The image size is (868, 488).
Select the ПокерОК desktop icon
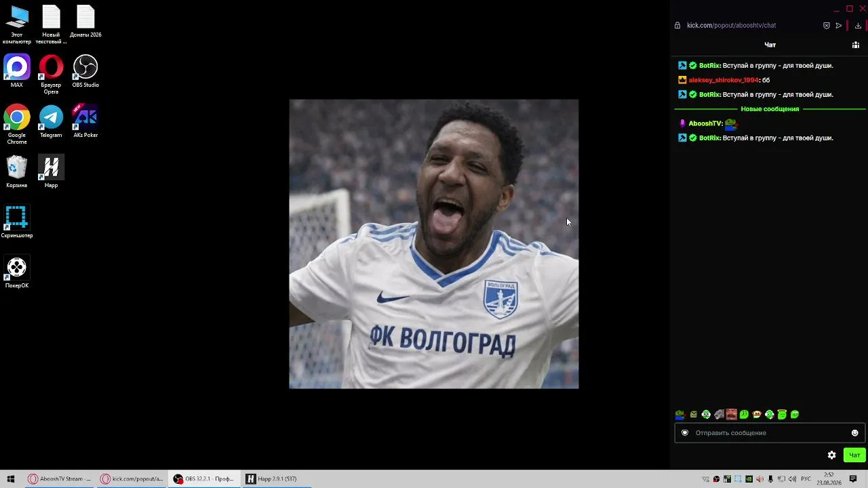pos(17,272)
